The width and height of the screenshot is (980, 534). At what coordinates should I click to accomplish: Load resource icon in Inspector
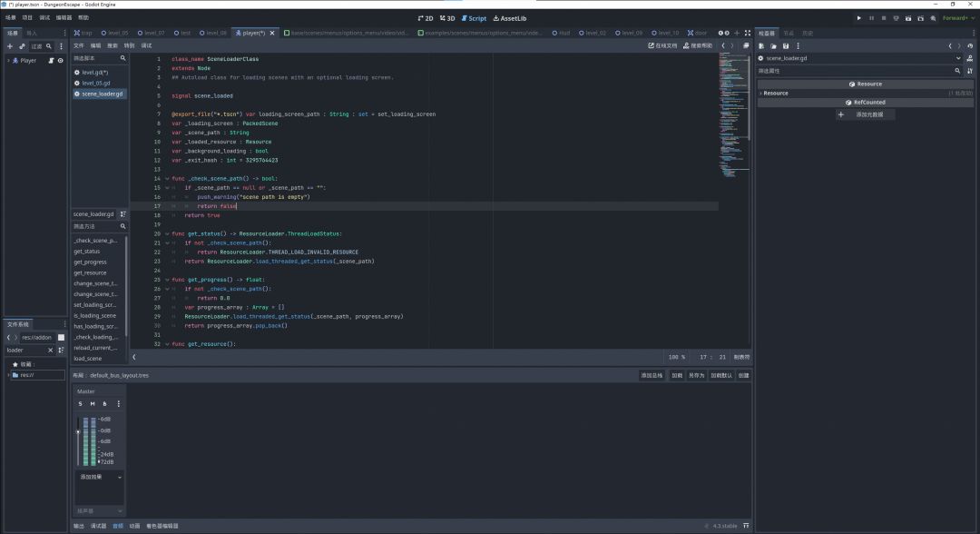(x=773, y=46)
